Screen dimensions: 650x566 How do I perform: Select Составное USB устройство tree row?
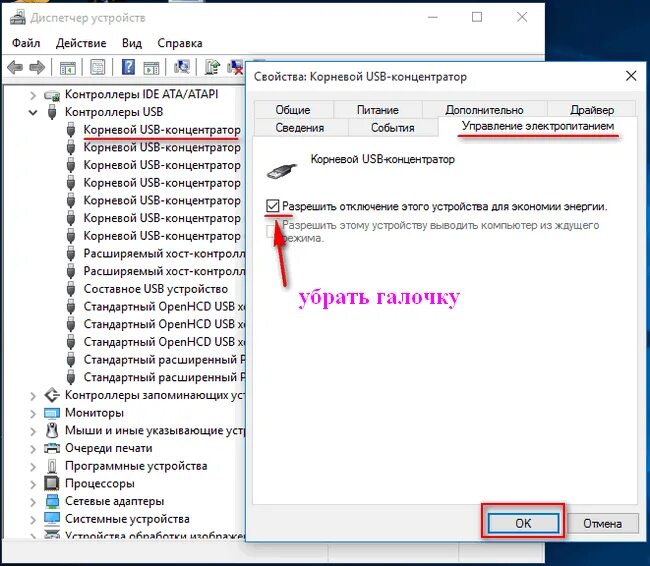click(156, 289)
